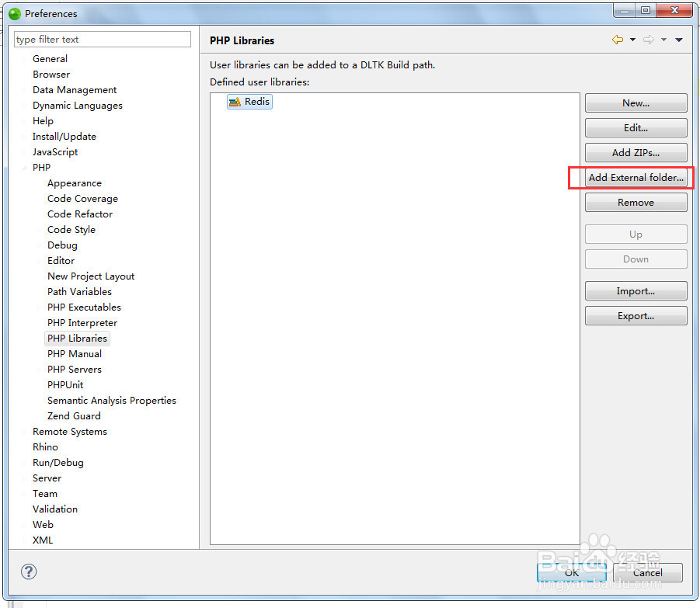Select the PHP root tree node
This screenshot has height=608, width=700.
tap(41, 168)
